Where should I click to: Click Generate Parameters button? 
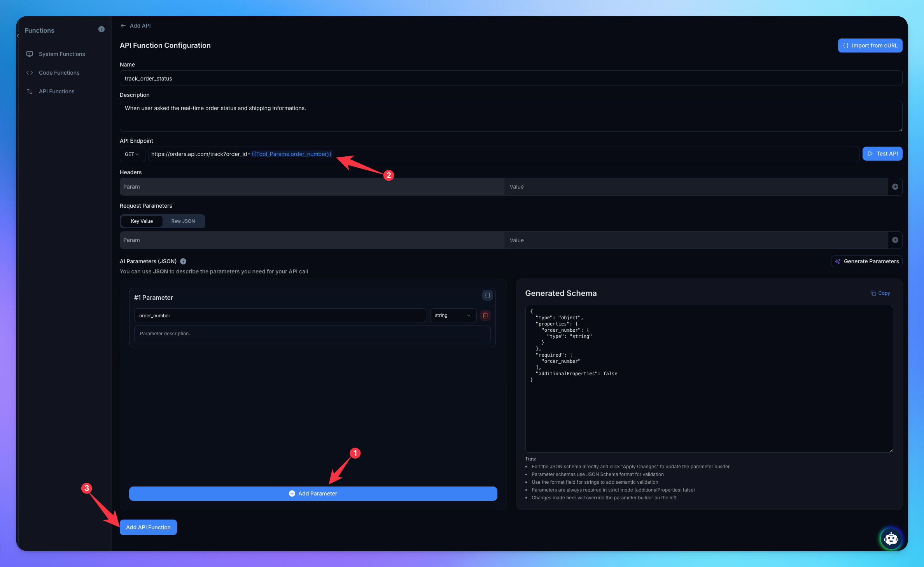point(867,261)
